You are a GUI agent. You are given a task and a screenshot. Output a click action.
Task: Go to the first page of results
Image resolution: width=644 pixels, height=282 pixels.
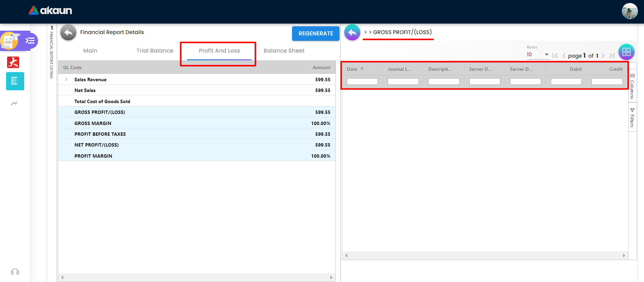tap(555, 56)
